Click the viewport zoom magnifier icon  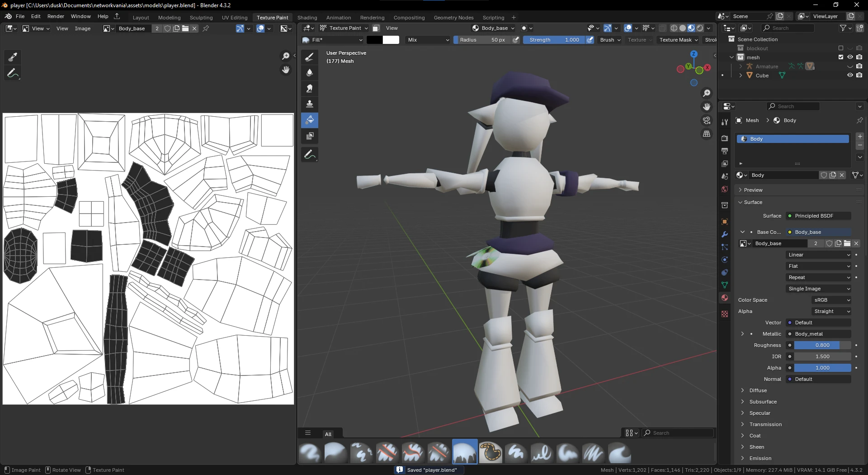point(707,93)
